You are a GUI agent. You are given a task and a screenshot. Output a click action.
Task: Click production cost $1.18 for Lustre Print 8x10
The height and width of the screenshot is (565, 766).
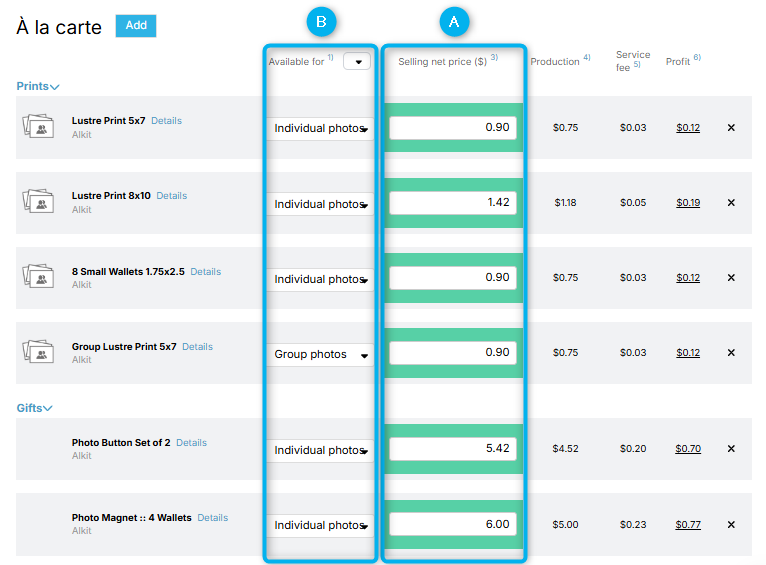(x=565, y=203)
